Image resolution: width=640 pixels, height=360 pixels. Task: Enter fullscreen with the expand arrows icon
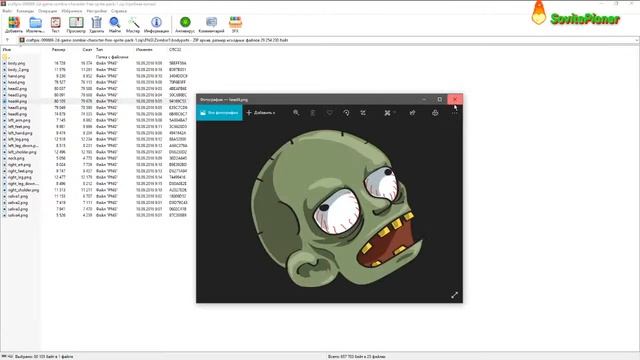tap(454, 295)
